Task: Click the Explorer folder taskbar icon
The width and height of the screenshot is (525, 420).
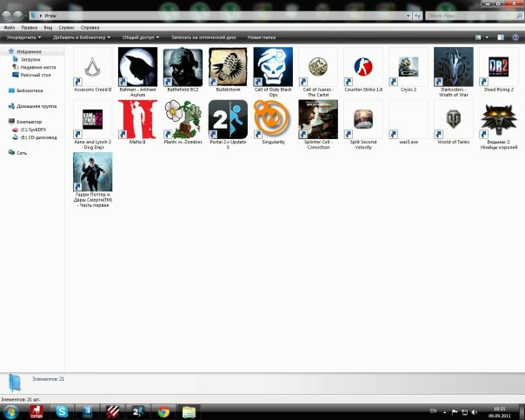Action: coord(189,411)
